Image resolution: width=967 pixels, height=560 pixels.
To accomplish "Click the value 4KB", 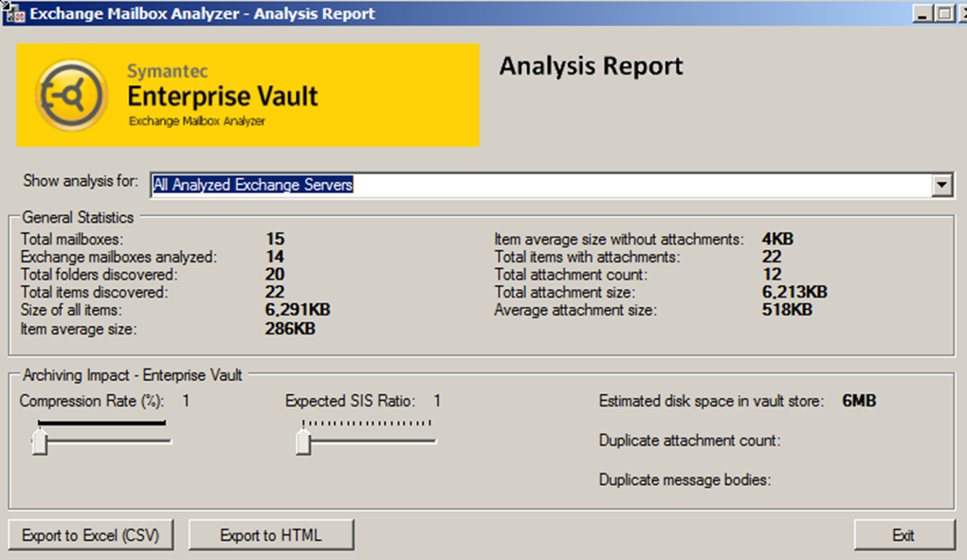I will [x=777, y=239].
